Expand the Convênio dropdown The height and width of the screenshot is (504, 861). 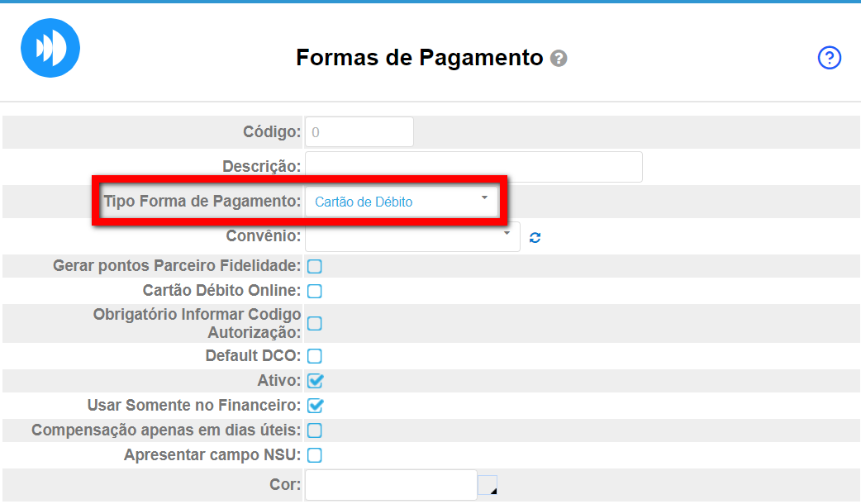pyautogui.click(x=411, y=236)
